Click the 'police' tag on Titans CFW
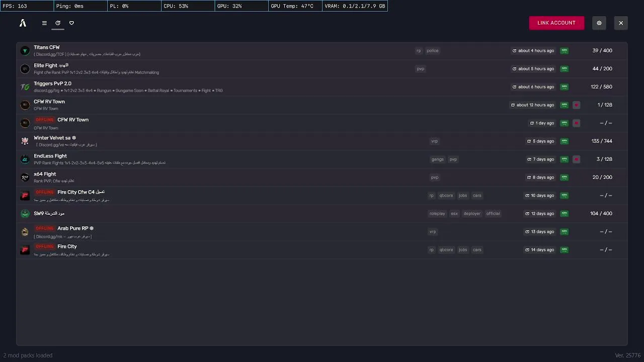 click(433, 51)
